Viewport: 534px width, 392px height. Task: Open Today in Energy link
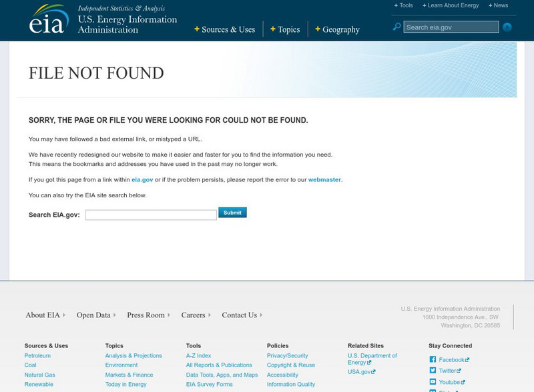tap(125, 384)
